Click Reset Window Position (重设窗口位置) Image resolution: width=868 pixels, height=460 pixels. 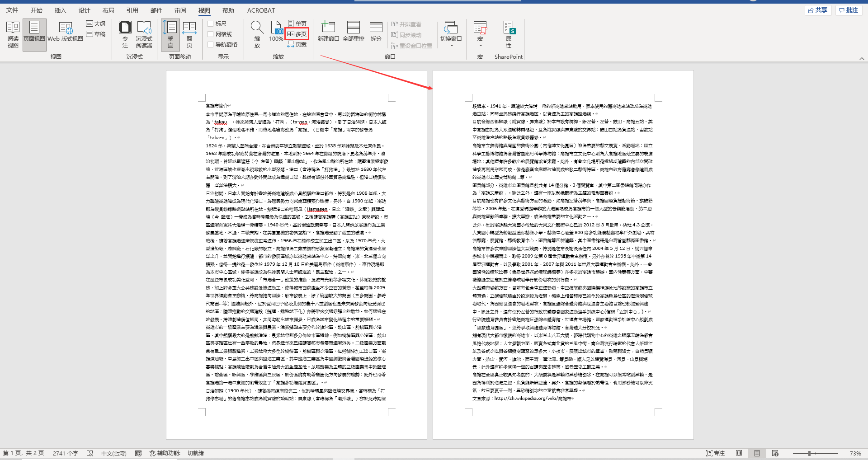point(412,46)
